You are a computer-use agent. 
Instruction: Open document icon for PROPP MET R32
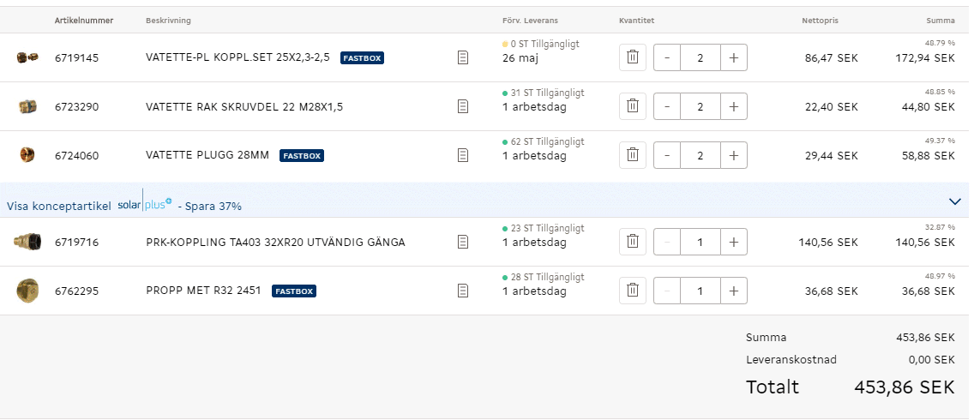click(463, 291)
